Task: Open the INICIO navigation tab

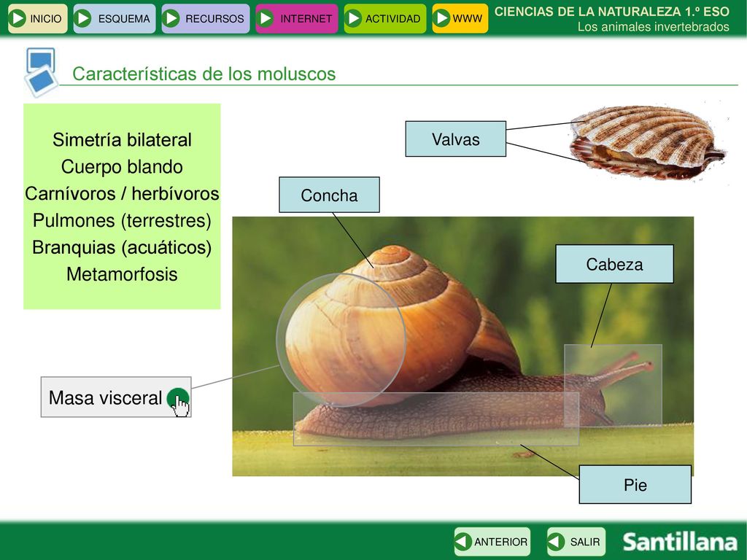Action: tap(38, 18)
